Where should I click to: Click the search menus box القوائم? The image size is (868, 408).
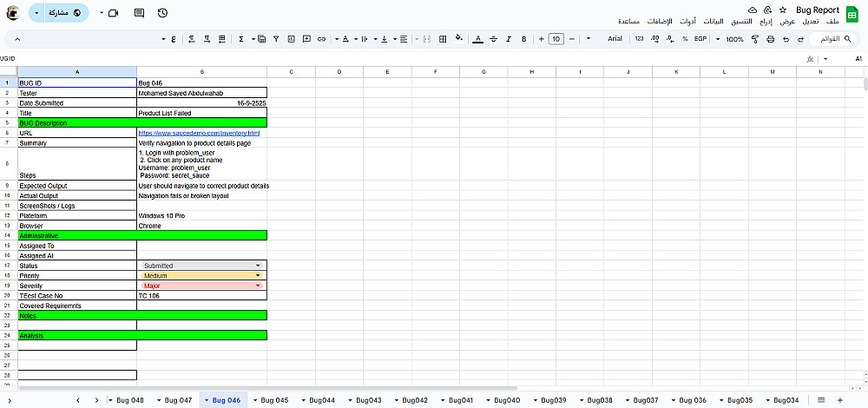click(x=833, y=39)
